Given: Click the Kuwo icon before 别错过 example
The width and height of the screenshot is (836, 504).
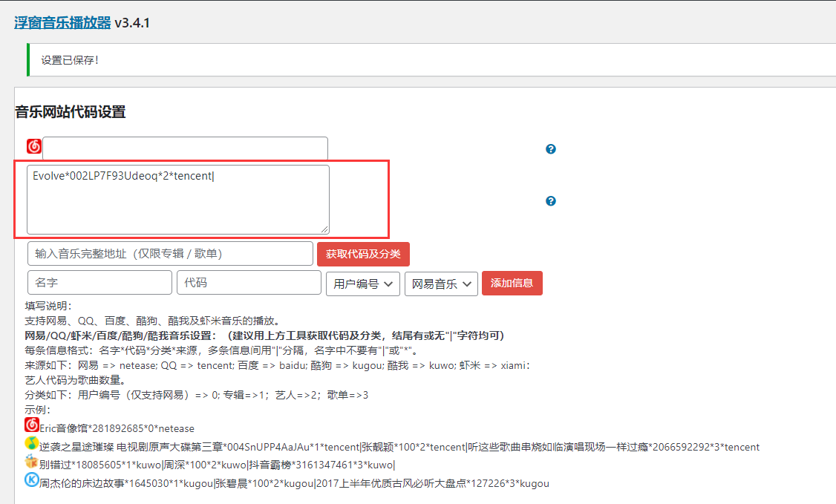Looking at the screenshot, I should [31, 463].
